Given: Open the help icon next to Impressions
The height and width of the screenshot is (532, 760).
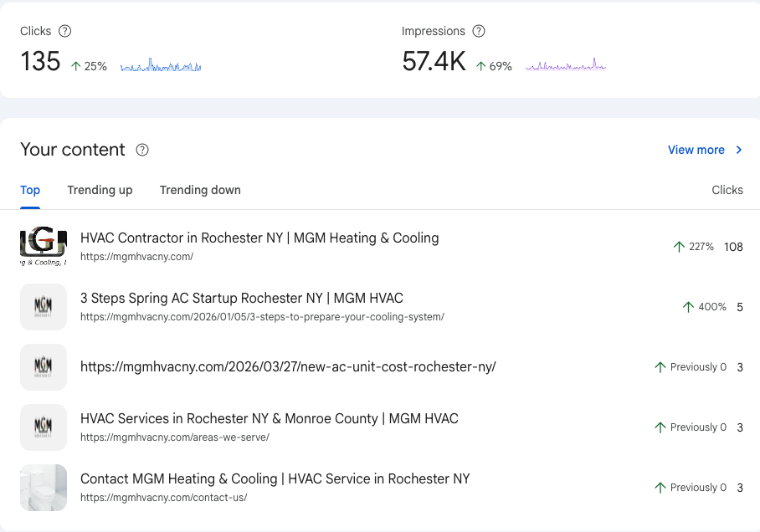Looking at the screenshot, I should [479, 31].
